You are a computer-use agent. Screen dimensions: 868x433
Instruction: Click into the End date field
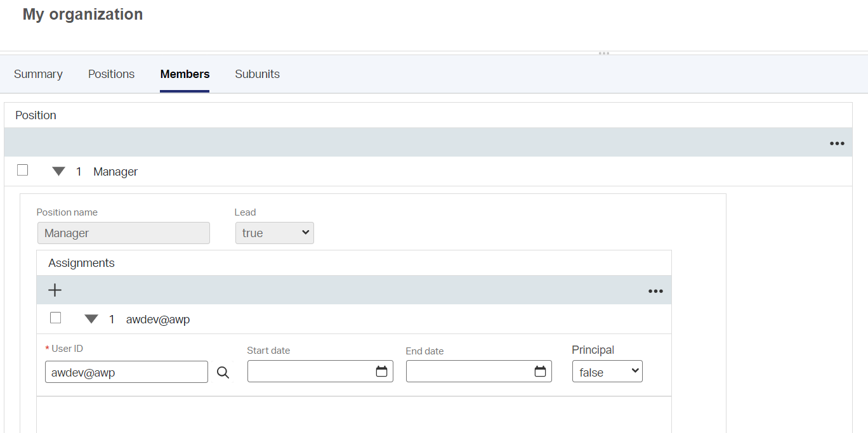[x=470, y=372]
